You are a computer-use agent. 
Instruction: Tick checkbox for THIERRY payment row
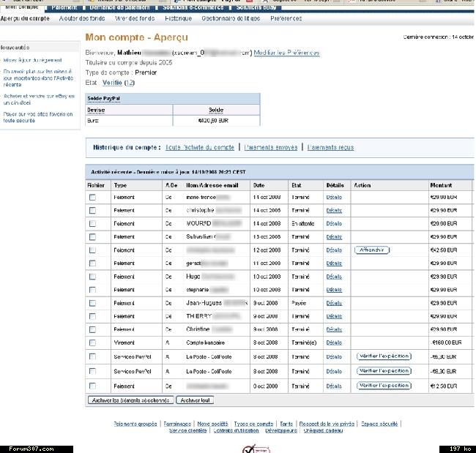[x=92, y=316]
